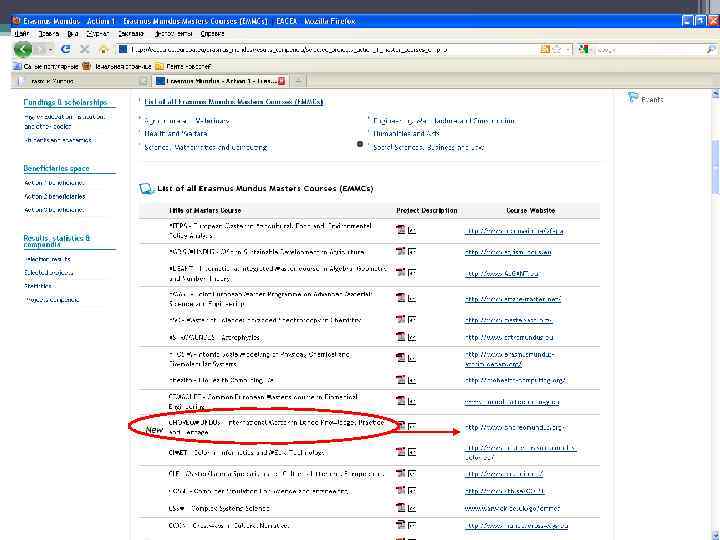720x540 pixels.
Task: Open the PDF icon for ALGANT row
Action: [x=400, y=272]
